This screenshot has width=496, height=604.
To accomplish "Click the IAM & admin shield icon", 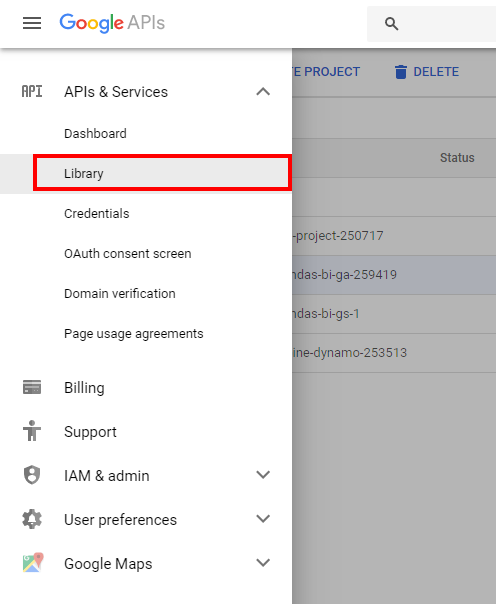I will (32, 475).
